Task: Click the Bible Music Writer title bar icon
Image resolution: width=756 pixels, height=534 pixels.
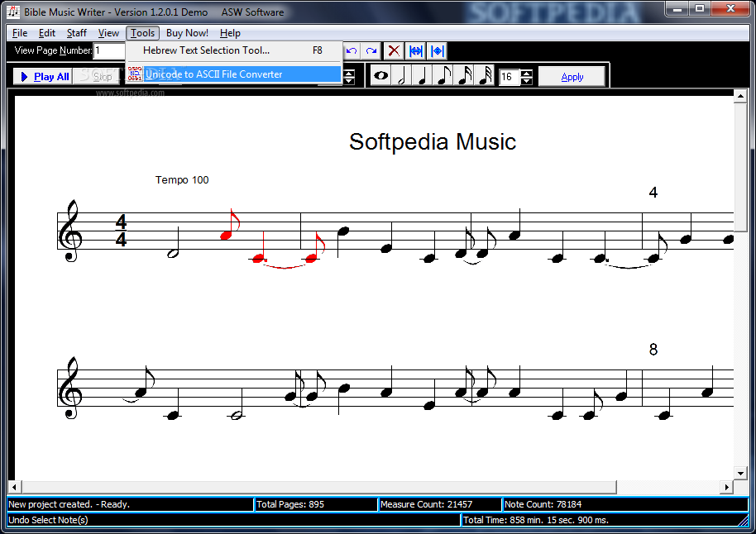Action: point(13,12)
